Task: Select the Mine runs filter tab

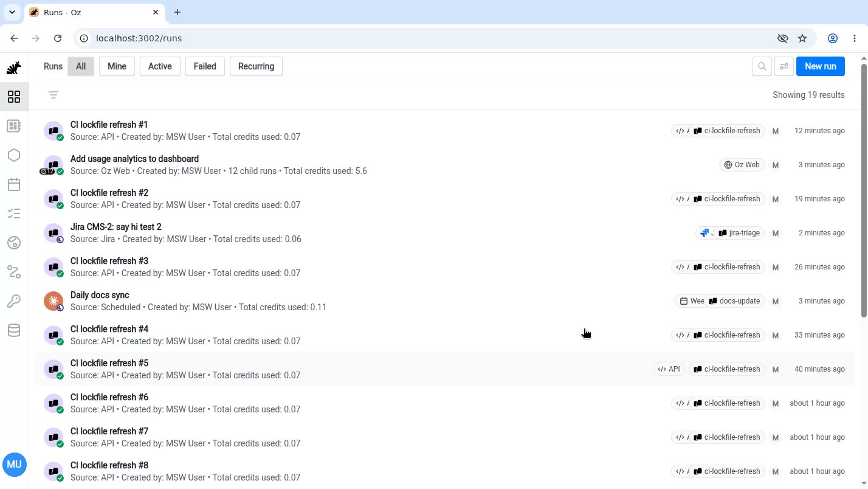Action: [117, 66]
